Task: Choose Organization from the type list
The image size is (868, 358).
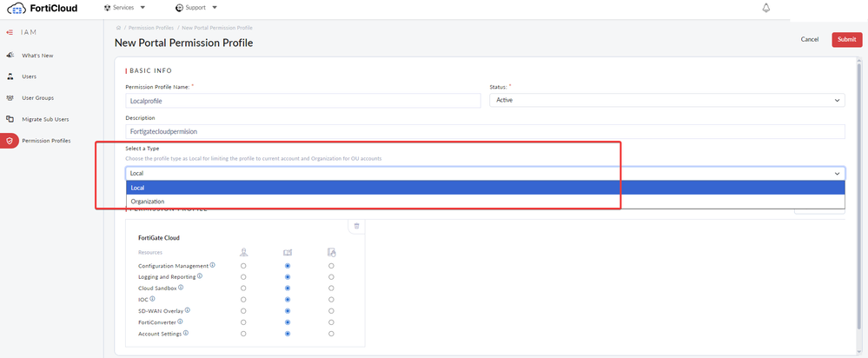Action: coord(148,202)
